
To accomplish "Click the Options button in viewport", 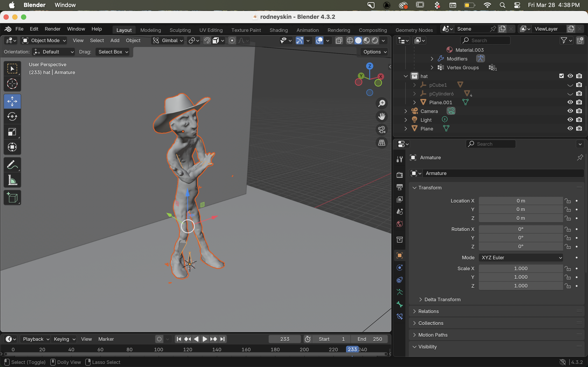I will pyautogui.click(x=374, y=52).
